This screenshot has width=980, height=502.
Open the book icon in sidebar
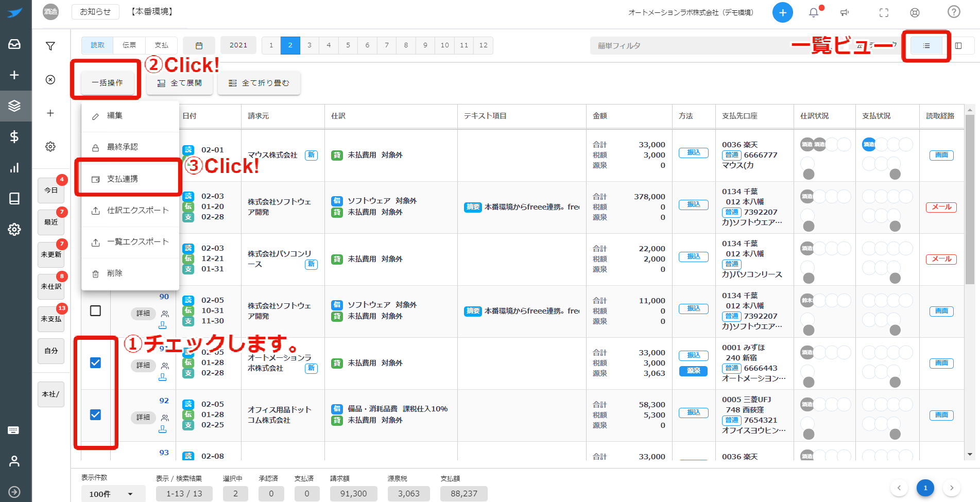coord(14,198)
